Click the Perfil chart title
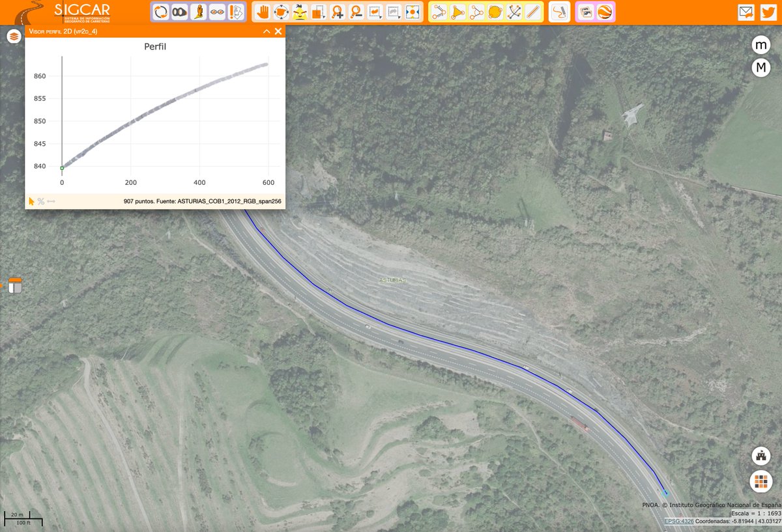This screenshot has width=782, height=532. coord(155,47)
